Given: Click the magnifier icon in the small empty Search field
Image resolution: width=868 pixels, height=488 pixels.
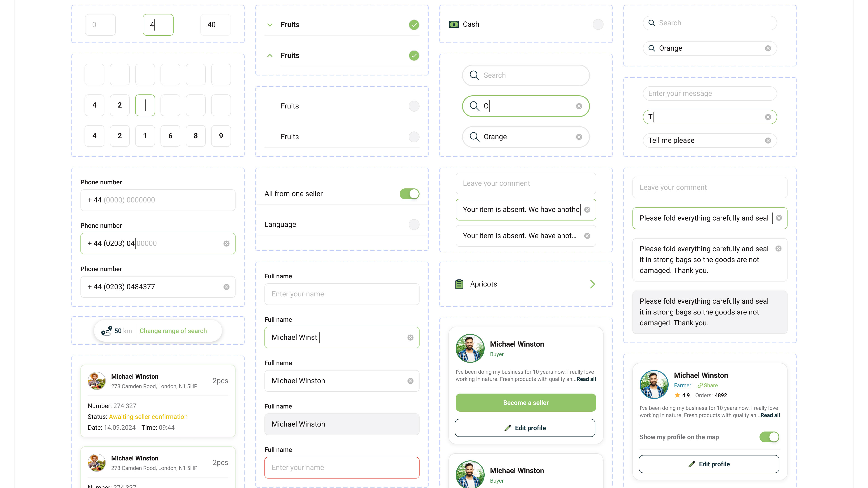Looking at the screenshot, I should coord(652,23).
